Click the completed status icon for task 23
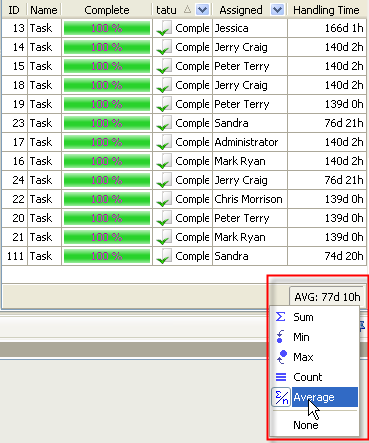This screenshot has width=369, height=443. pyautogui.click(x=164, y=123)
